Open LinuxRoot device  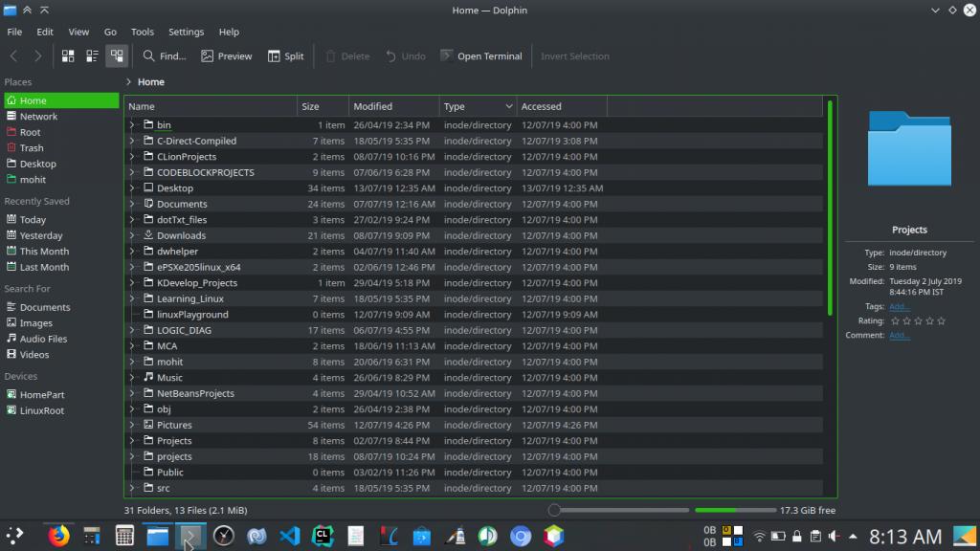coord(61,410)
